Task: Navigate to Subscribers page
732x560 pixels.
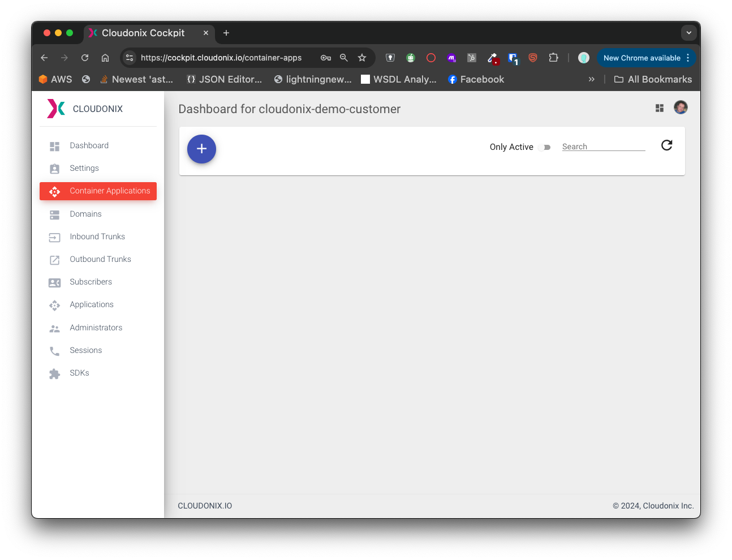Action: (x=91, y=282)
